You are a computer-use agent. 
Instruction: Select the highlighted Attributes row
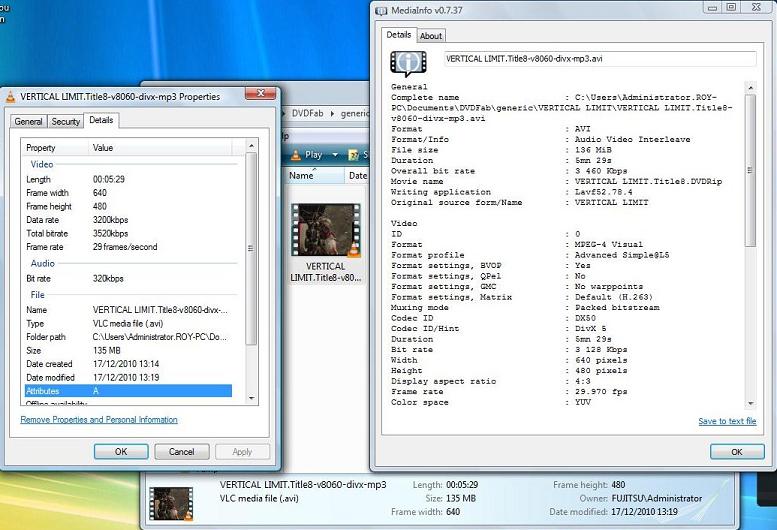[128, 391]
